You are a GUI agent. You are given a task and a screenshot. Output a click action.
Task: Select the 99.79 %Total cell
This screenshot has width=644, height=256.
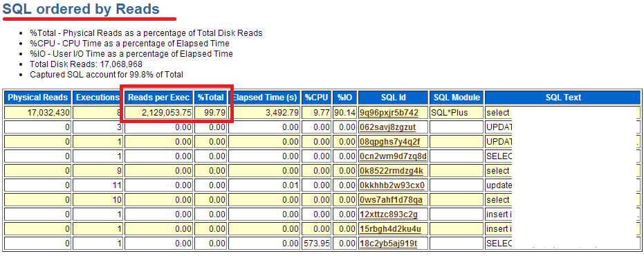[211, 113]
